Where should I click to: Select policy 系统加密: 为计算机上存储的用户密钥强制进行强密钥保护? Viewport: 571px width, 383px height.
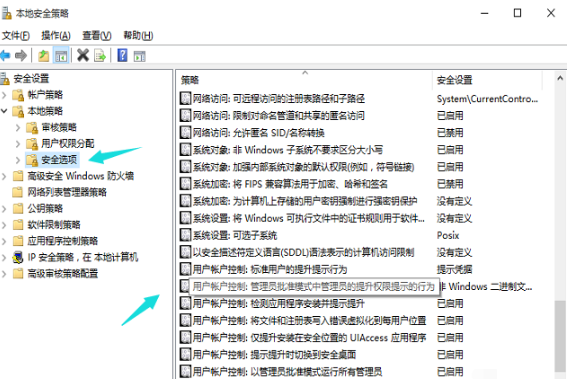click(305, 201)
